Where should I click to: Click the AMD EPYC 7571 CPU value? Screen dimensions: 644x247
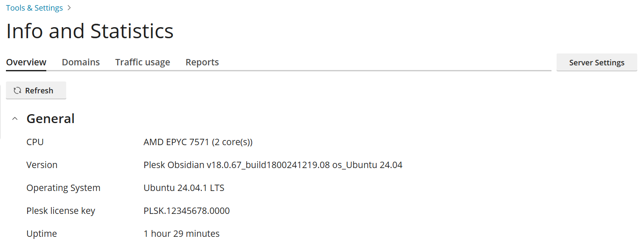pyautogui.click(x=198, y=142)
